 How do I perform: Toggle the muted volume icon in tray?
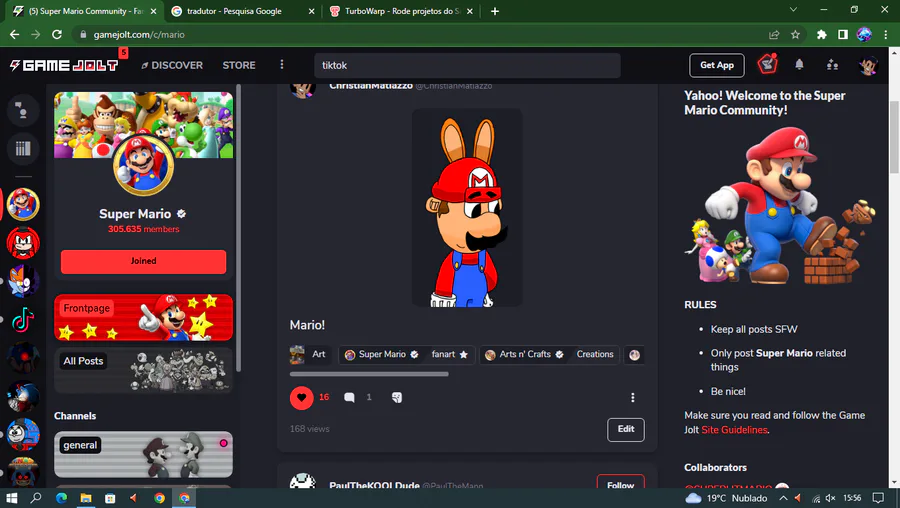click(x=831, y=498)
